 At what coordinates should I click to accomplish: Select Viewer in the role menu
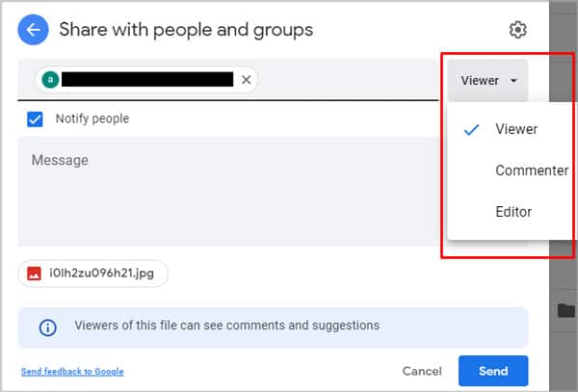click(x=512, y=129)
